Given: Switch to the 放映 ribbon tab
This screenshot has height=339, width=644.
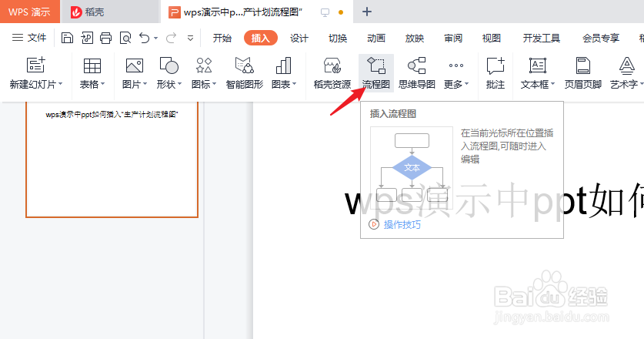Looking at the screenshot, I should [x=415, y=39].
